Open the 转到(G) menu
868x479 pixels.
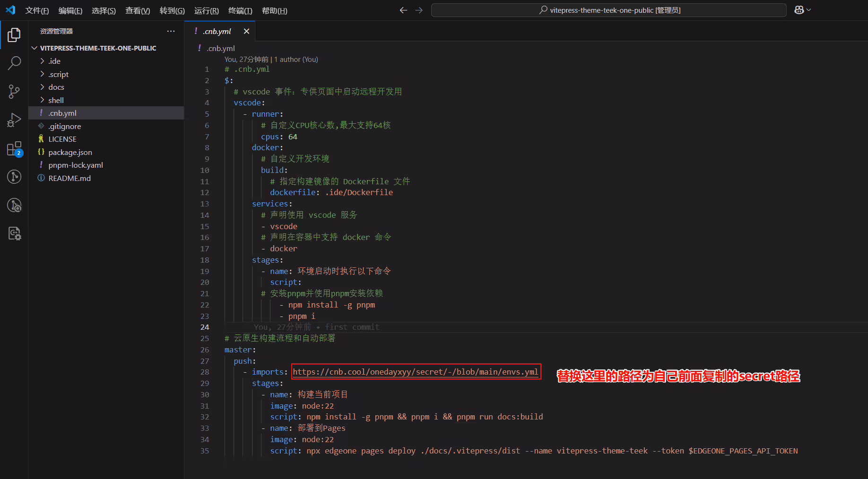click(172, 10)
